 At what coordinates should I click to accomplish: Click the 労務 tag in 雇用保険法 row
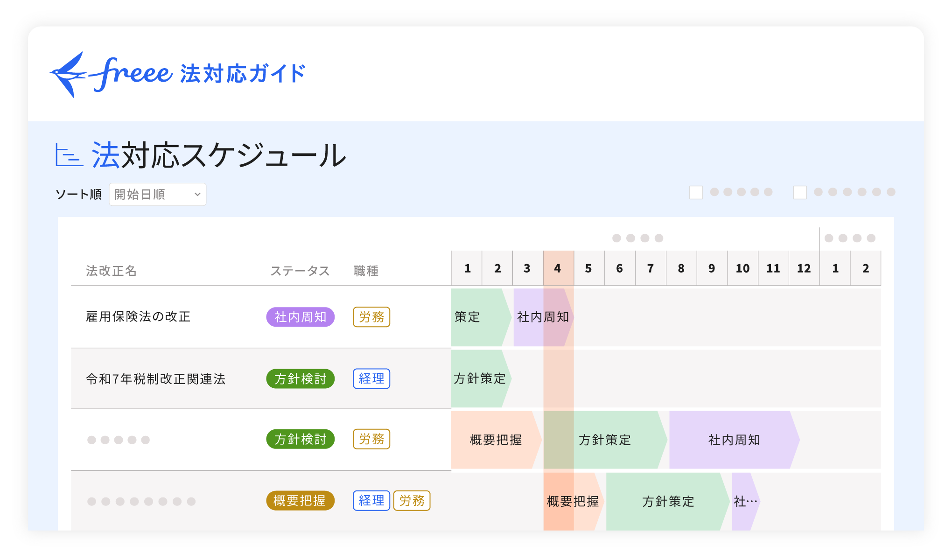(371, 317)
